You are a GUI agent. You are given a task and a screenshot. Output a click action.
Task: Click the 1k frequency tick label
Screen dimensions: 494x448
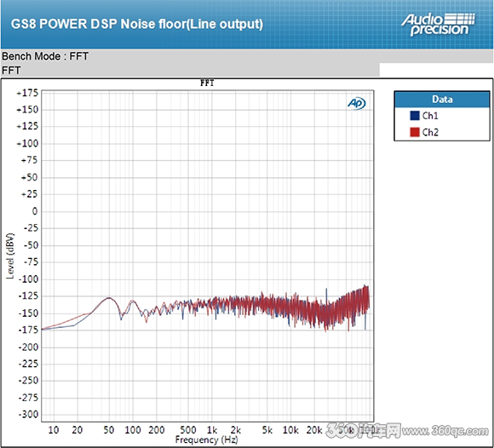(x=212, y=430)
